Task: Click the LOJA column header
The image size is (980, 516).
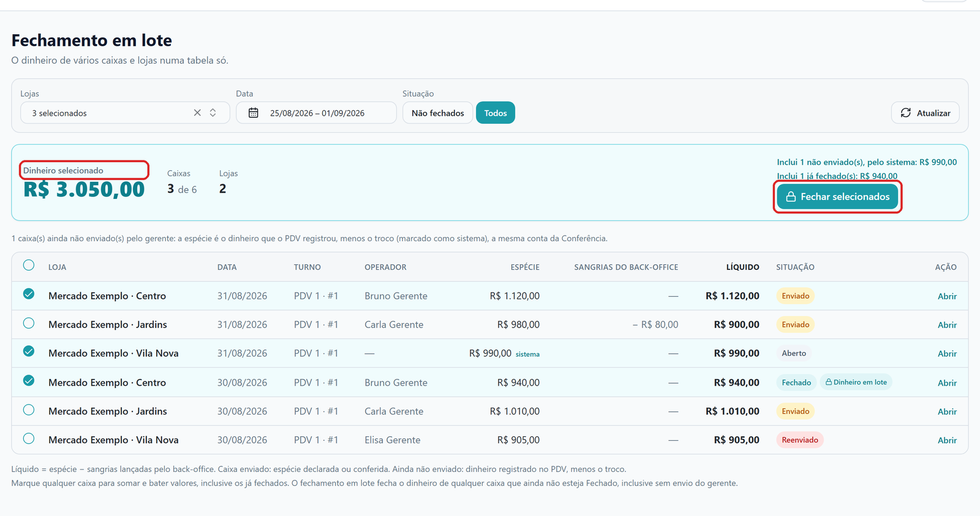Action: point(57,267)
